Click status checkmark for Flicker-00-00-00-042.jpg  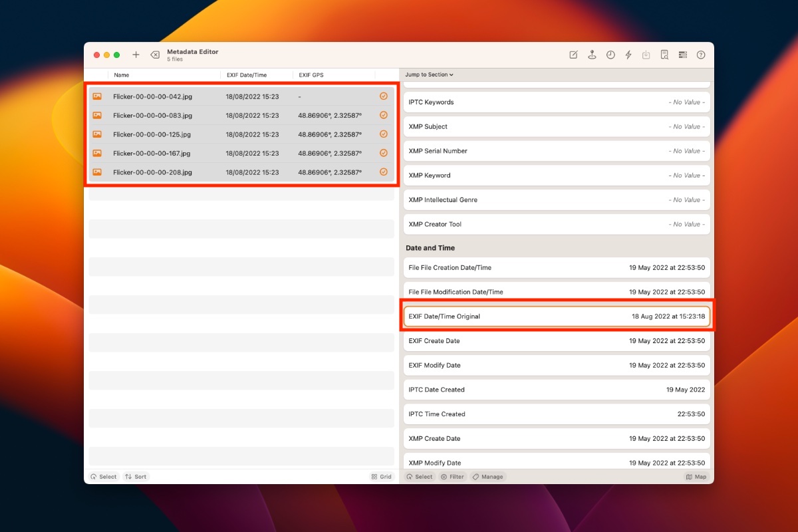tap(384, 96)
